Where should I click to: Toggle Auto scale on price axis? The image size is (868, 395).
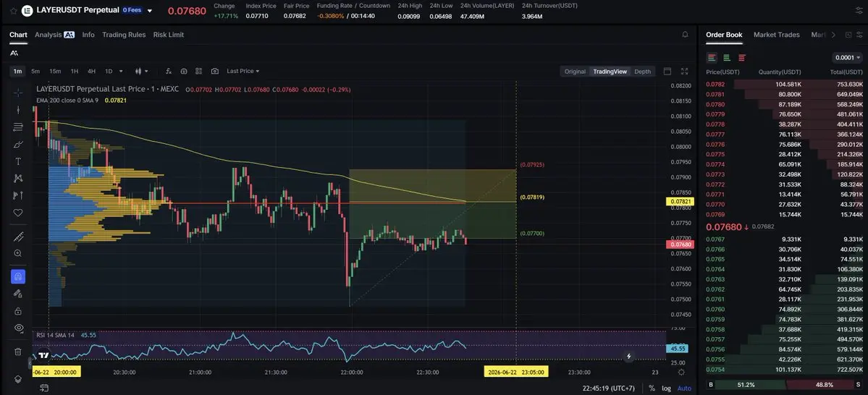[x=684, y=388]
